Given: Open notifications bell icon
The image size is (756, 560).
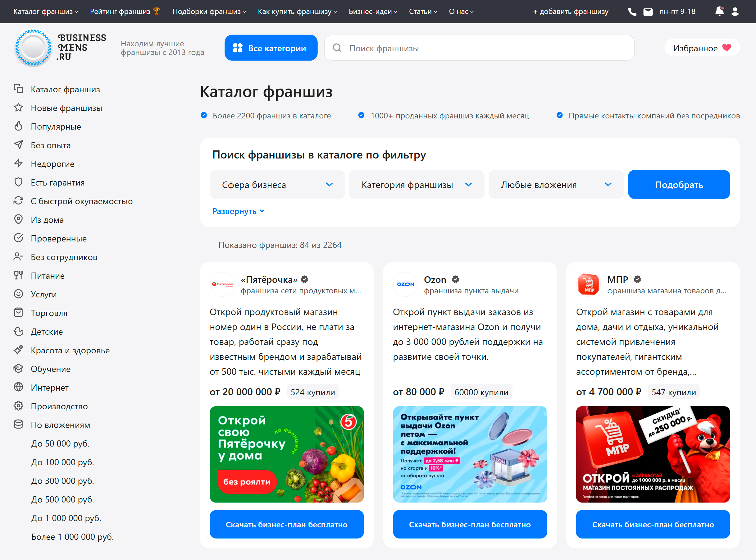Looking at the screenshot, I should [719, 11].
